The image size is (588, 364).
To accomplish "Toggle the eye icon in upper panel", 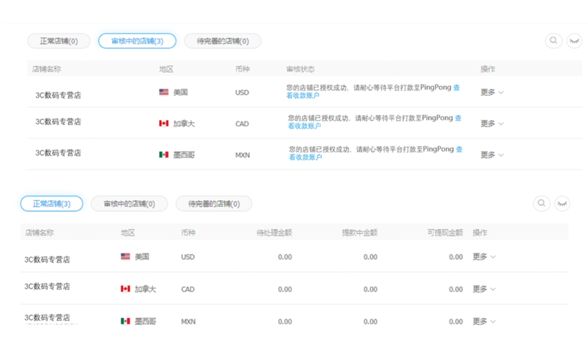I will (x=575, y=41).
